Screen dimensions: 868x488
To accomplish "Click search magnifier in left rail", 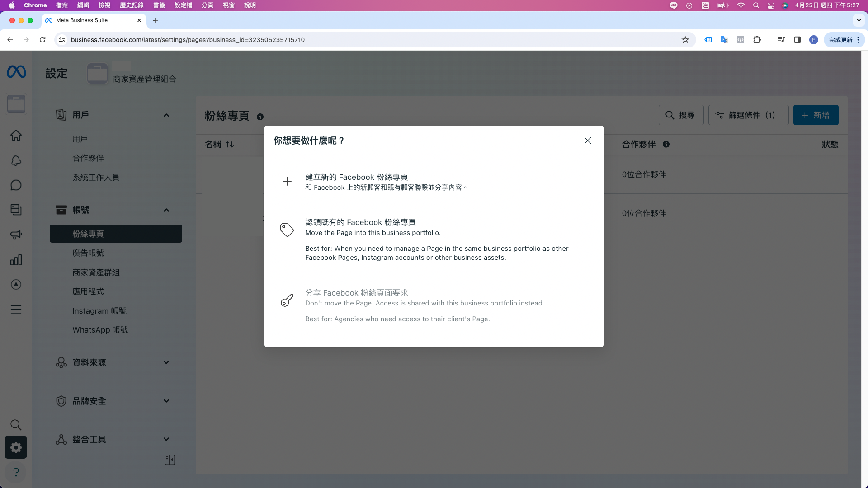I will 16,425.
